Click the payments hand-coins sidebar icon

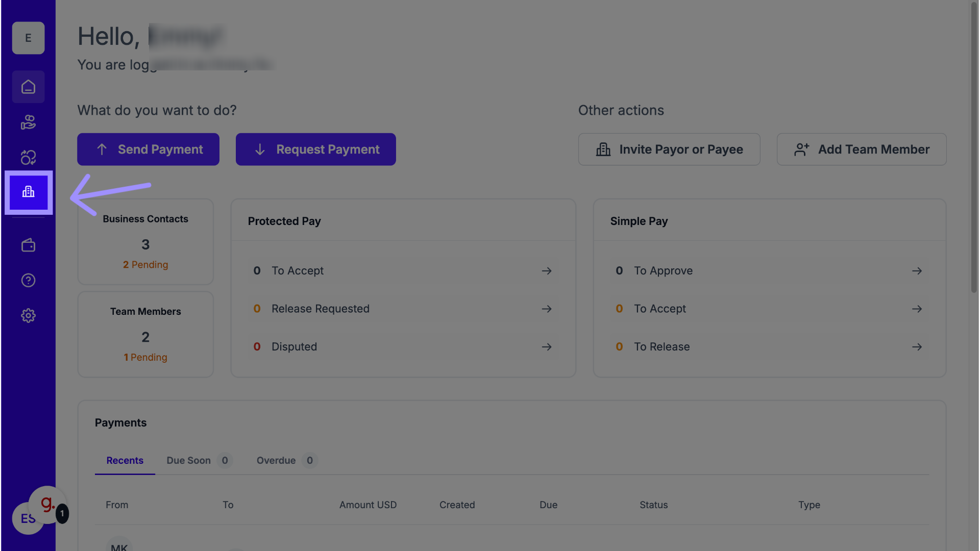pos(28,122)
